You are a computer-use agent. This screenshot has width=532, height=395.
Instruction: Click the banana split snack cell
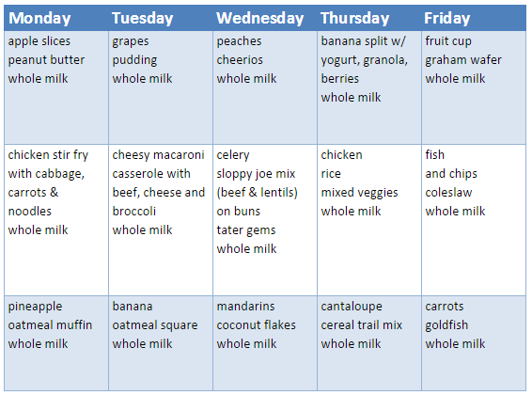pyautogui.click(x=369, y=87)
